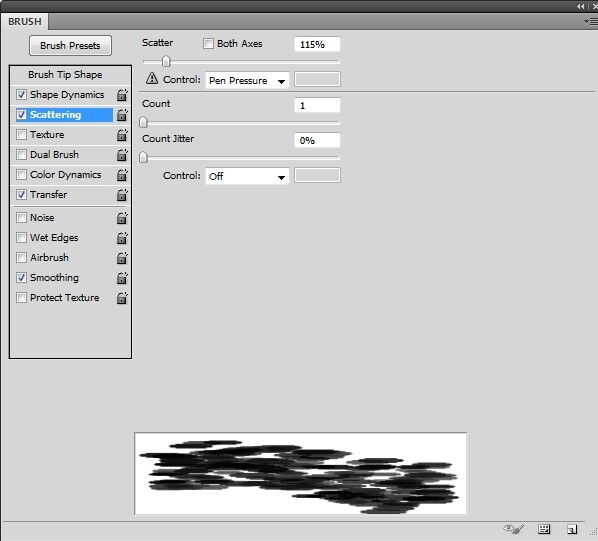Uncheck the Transfer checkbox
The image size is (598, 541).
21,194
